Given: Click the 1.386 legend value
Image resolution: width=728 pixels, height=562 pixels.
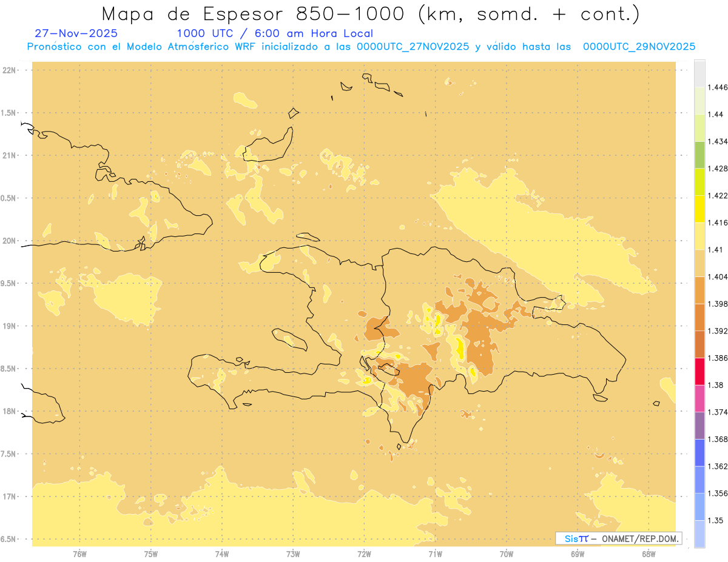Looking at the screenshot, I should coord(718,358).
